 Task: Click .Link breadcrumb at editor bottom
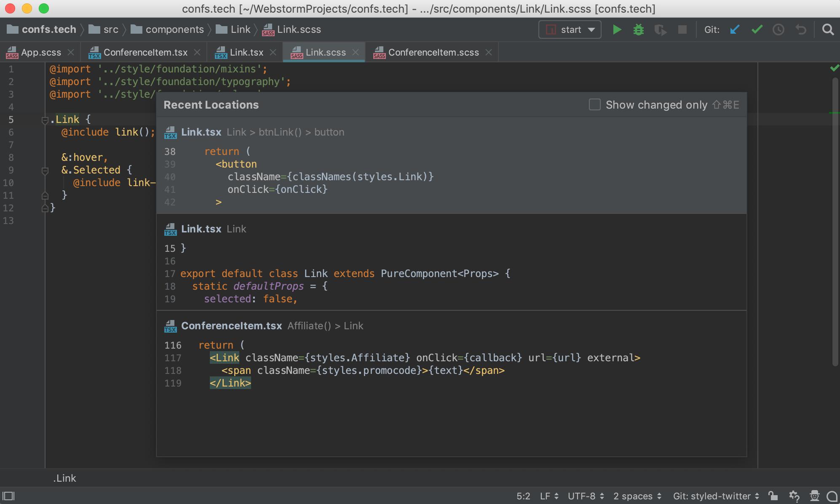tap(64, 478)
